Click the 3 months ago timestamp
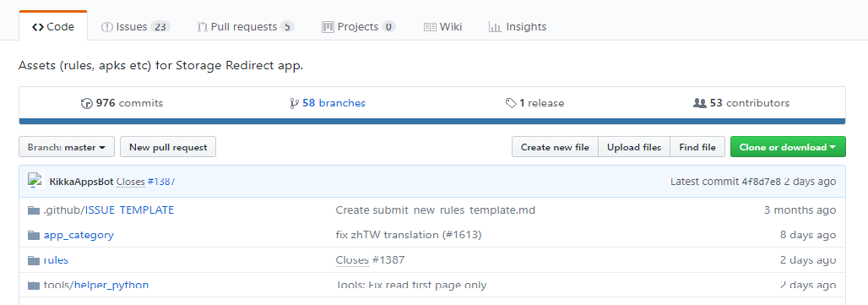The height and width of the screenshot is (305, 868). click(800, 210)
